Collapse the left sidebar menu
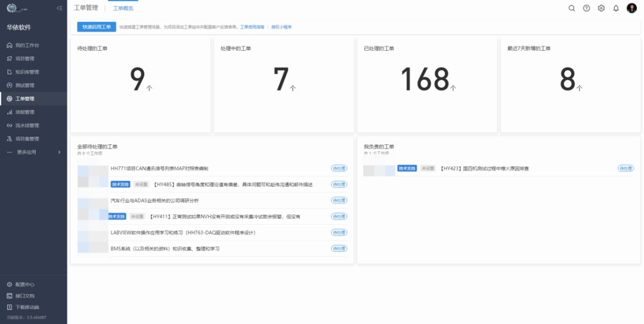This screenshot has width=644, height=324. pyautogui.click(x=59, y=8)
